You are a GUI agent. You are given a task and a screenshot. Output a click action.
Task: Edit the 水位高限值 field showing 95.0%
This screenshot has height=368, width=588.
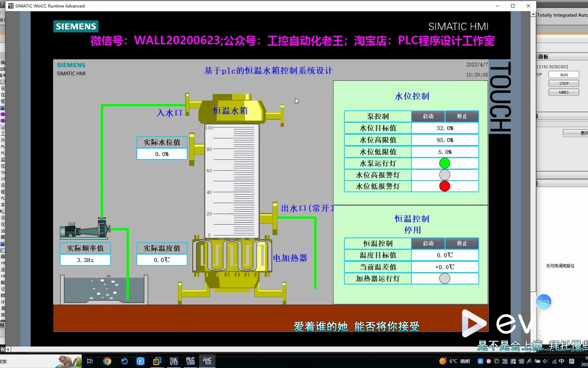pyautogui.click(x=445, y=140)
